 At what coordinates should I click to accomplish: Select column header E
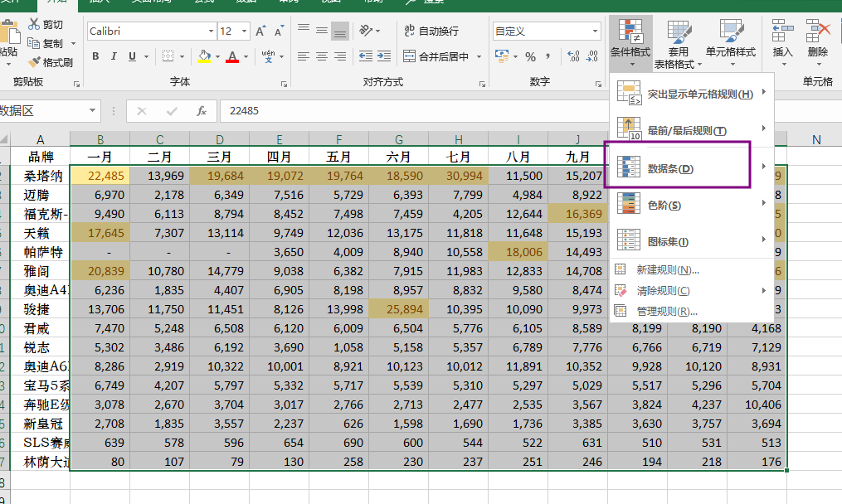280,139
